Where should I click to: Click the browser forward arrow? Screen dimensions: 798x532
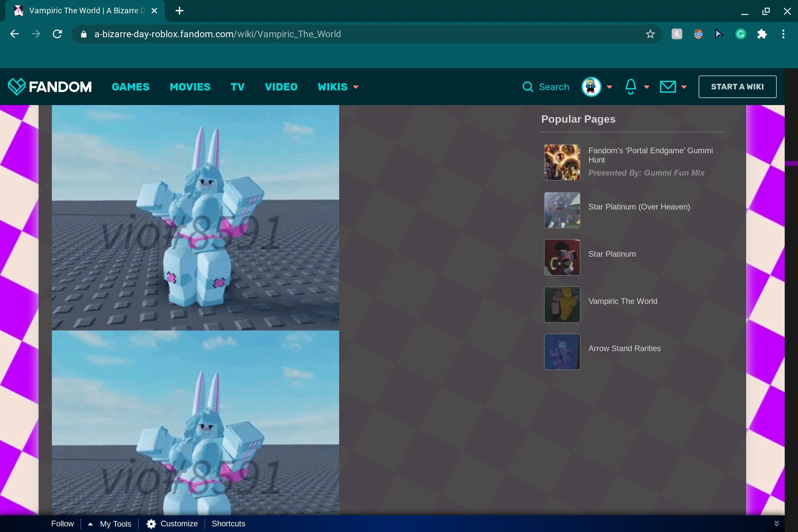click(x=36, y=34)
